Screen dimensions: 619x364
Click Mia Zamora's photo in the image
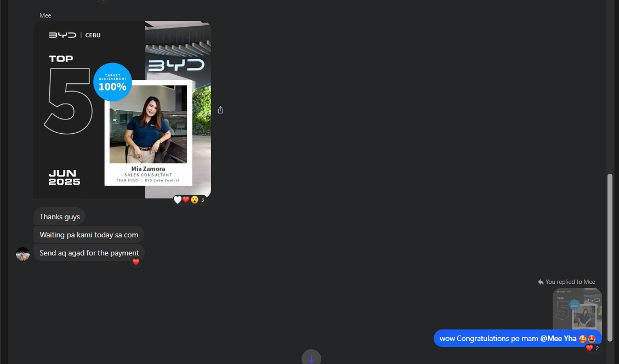coord(148,124)
